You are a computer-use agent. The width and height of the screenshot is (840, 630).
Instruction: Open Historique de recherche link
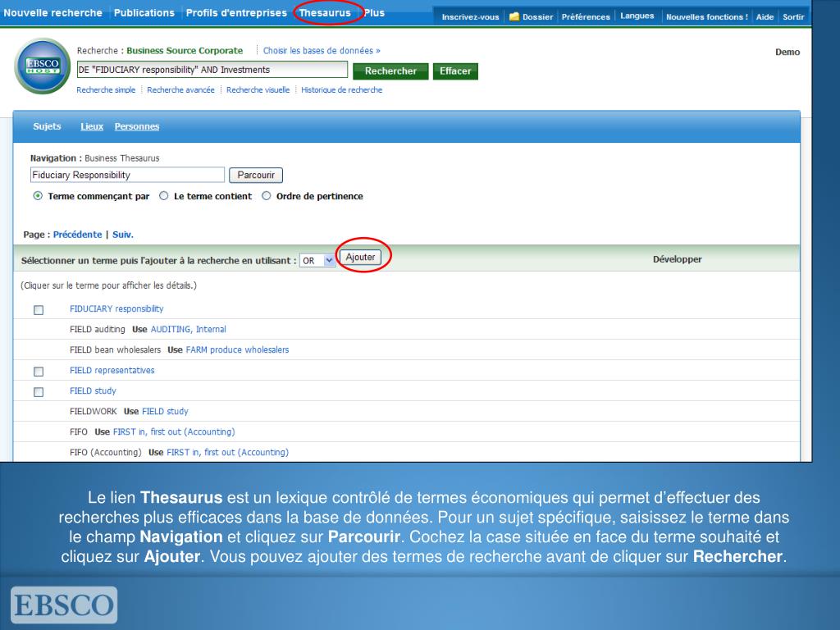click(341, 90)
